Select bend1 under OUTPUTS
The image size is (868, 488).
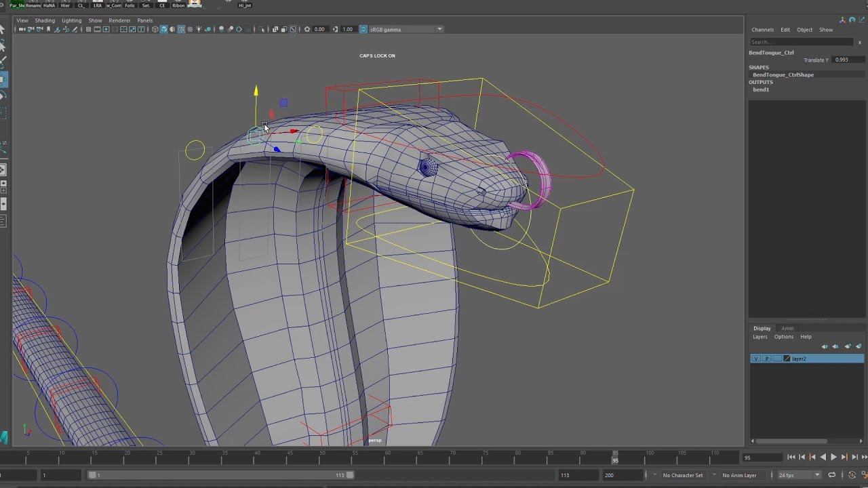pos(761,89)
